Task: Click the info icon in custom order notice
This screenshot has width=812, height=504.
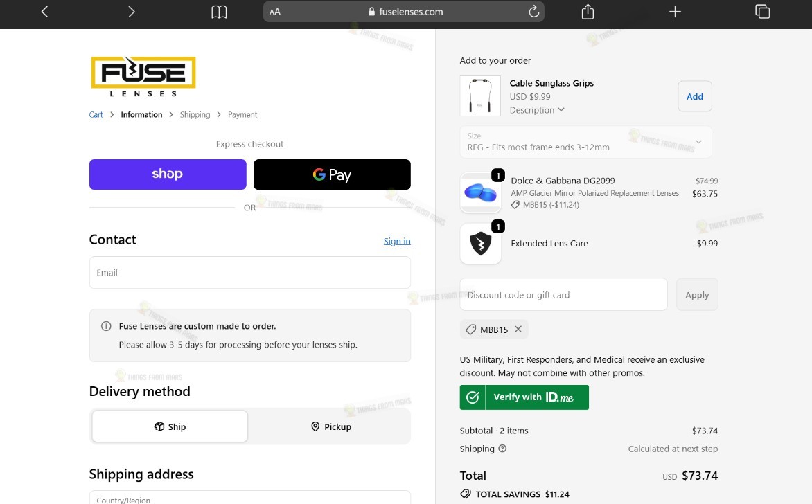Action: tap(106, 326)
